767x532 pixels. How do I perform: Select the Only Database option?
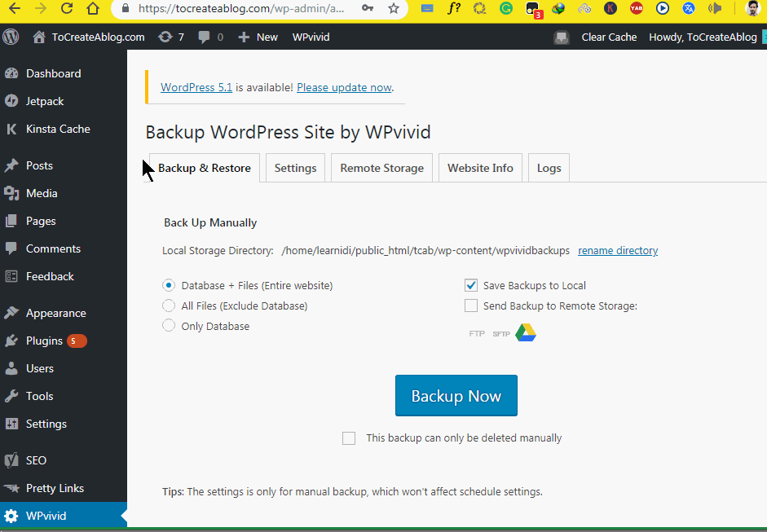click(x=169, y=326)
